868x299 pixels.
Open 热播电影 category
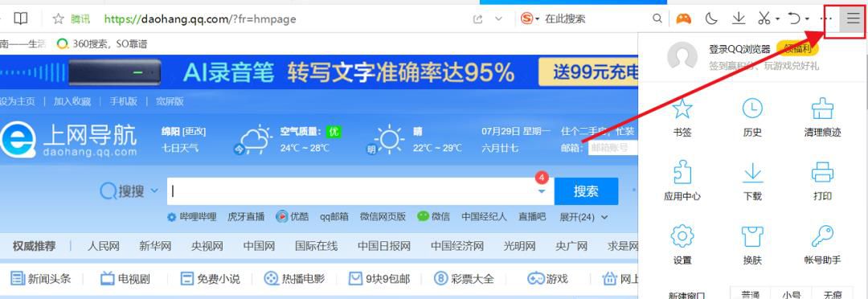tap(294, 279)
